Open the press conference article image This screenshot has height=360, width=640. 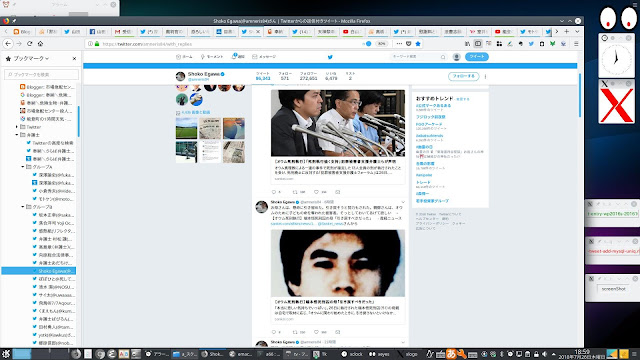tap(338, 123)
